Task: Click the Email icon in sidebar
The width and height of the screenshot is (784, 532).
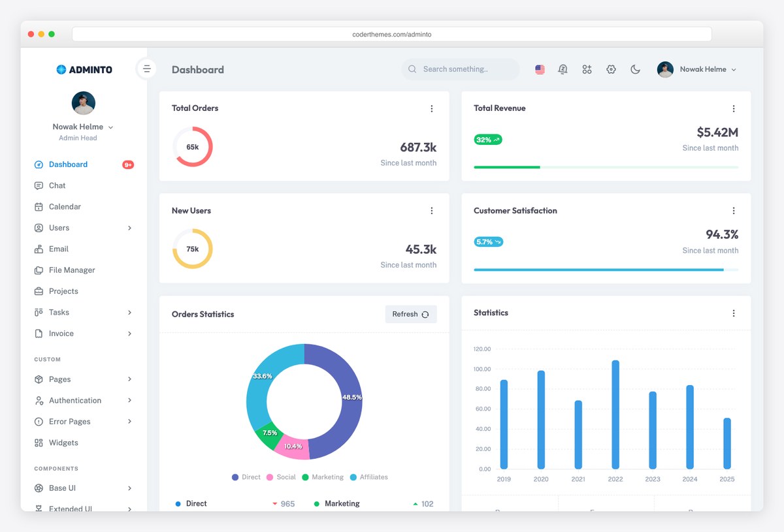Action: [x=39, y=249]
